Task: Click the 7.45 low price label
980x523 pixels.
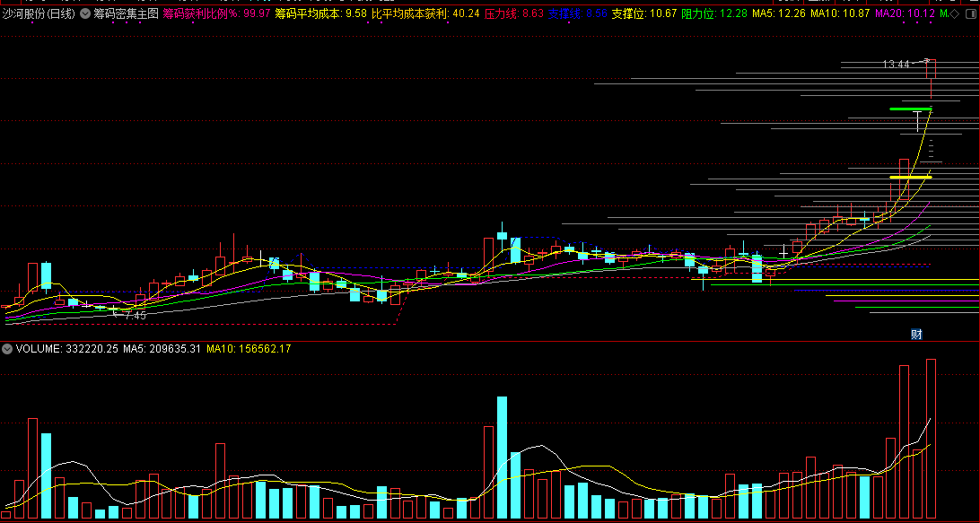Action: point(135,316)
